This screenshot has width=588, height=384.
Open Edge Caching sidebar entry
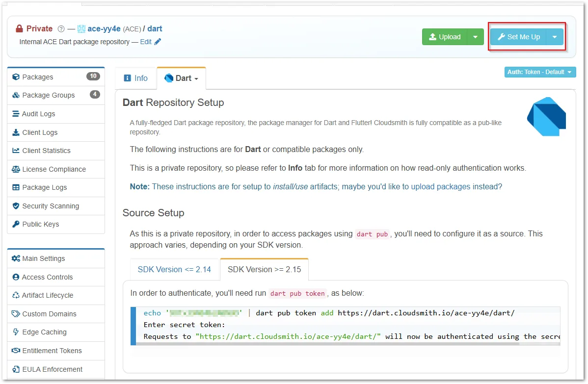click(56, 332)
